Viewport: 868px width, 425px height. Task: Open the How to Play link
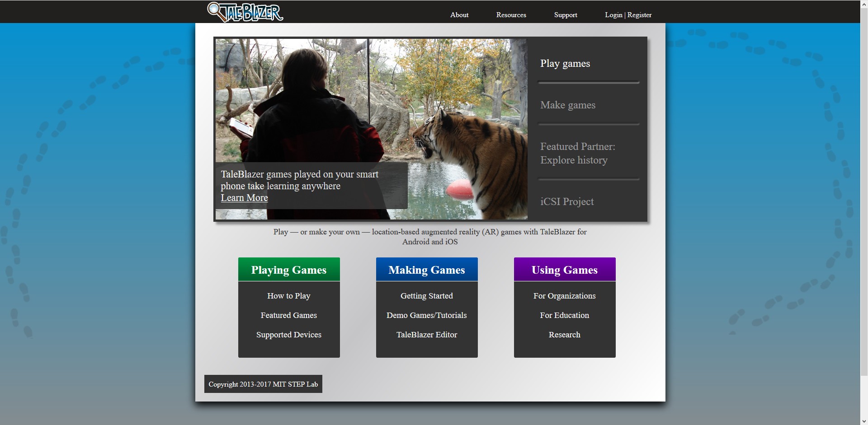point(289,296)
